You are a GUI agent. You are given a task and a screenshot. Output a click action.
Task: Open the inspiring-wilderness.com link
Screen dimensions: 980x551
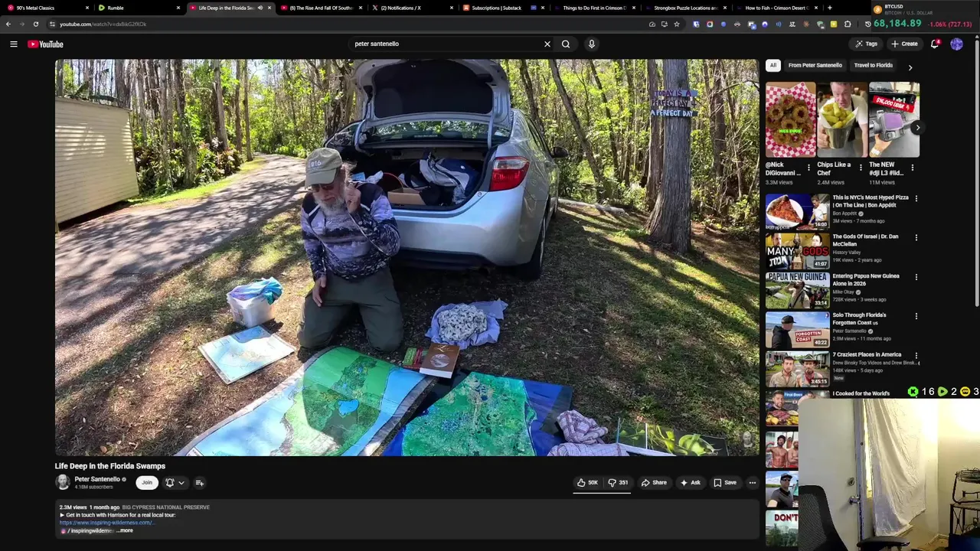click(x=106, y=523)
